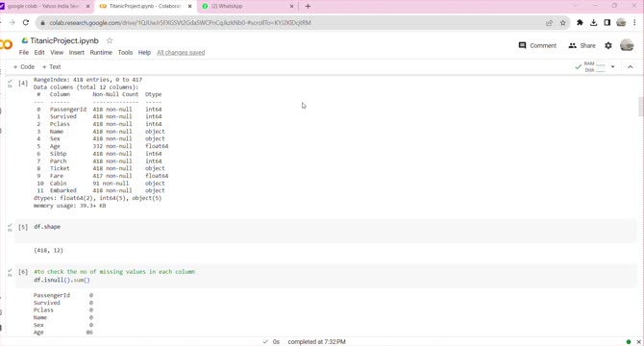644x346 pixels.
Task: Expand the RAM Disk connection dropdown
Action: point(613,66)
